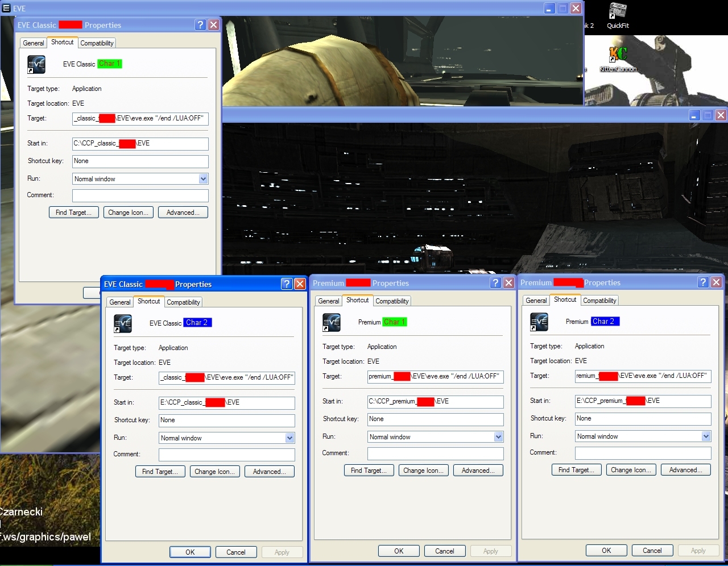Screen dimensions: 728x566
Task: Open Advanced settings in Premium Char 1 dialog
Action: pos(478,471)
